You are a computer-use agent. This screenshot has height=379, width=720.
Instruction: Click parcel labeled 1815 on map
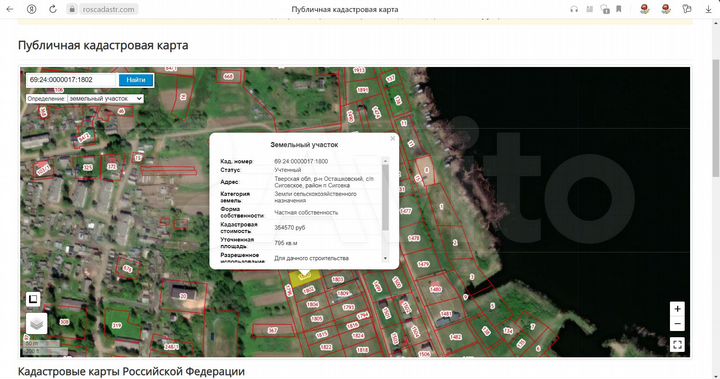coord(321,335)
